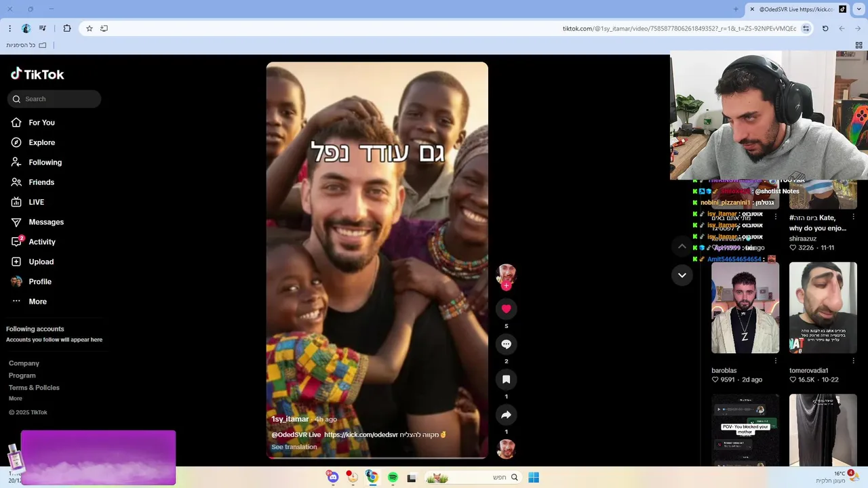Open the apps grid icon in bookmarks bar
Image resolution: width=868 pixels, height=488 pixels.
pyautogui.click(x=859, y=45)
